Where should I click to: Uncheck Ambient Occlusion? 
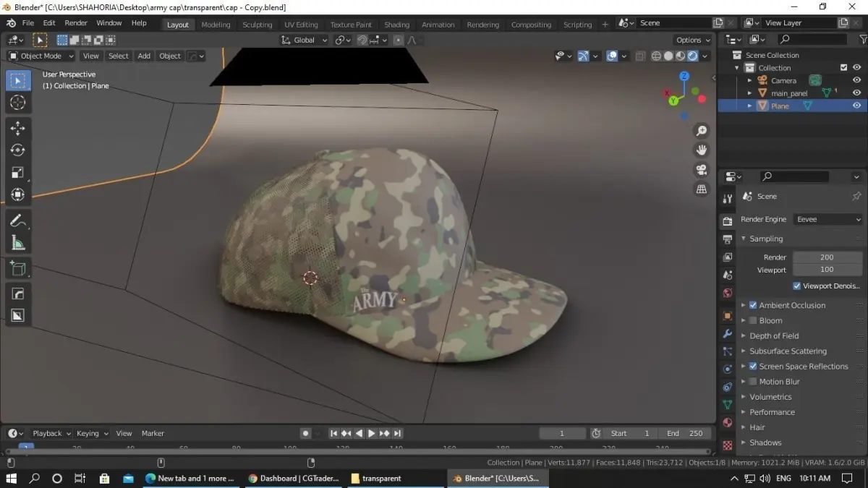click(753, 305)
